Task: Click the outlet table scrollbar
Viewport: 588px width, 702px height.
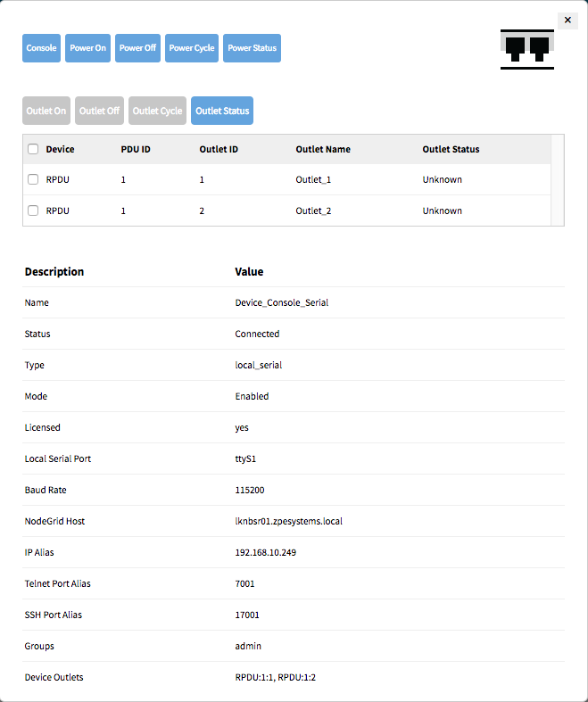Action: coord(557,180)
